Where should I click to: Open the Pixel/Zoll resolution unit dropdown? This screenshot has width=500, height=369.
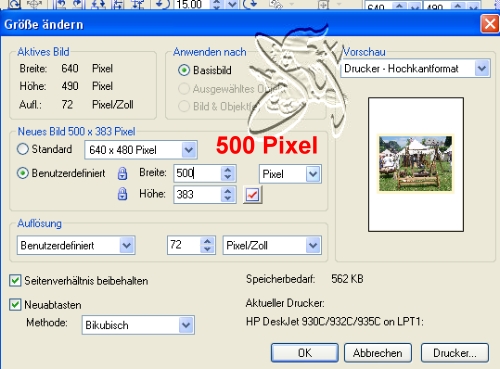(x=313, y=246)
